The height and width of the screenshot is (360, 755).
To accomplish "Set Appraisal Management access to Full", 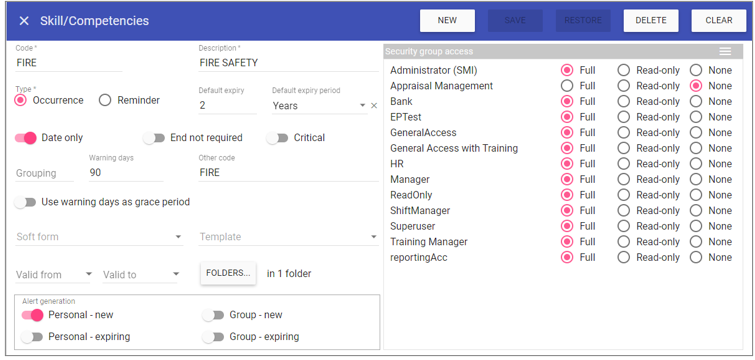I will [x=567, y=86].
